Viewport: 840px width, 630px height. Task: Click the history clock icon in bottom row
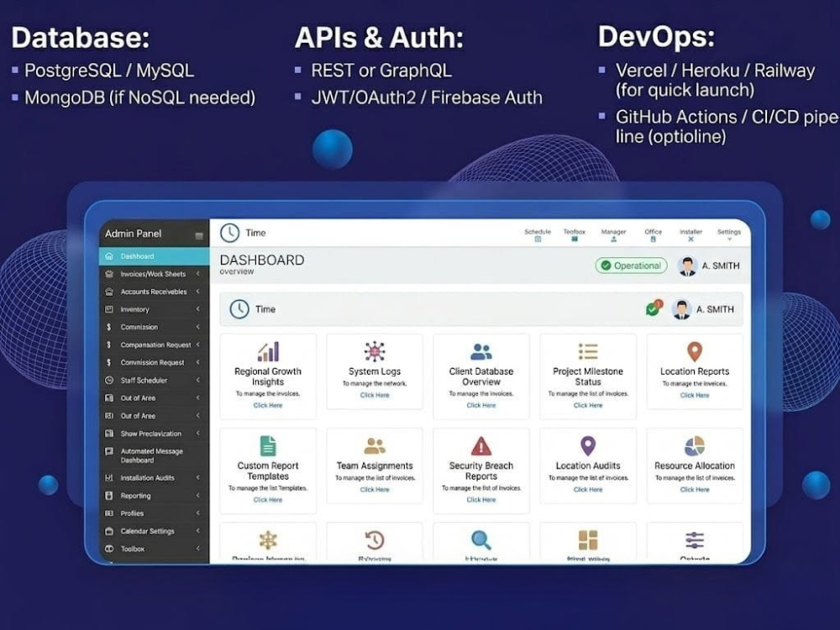pyautogui.click(x=375, y=539)
